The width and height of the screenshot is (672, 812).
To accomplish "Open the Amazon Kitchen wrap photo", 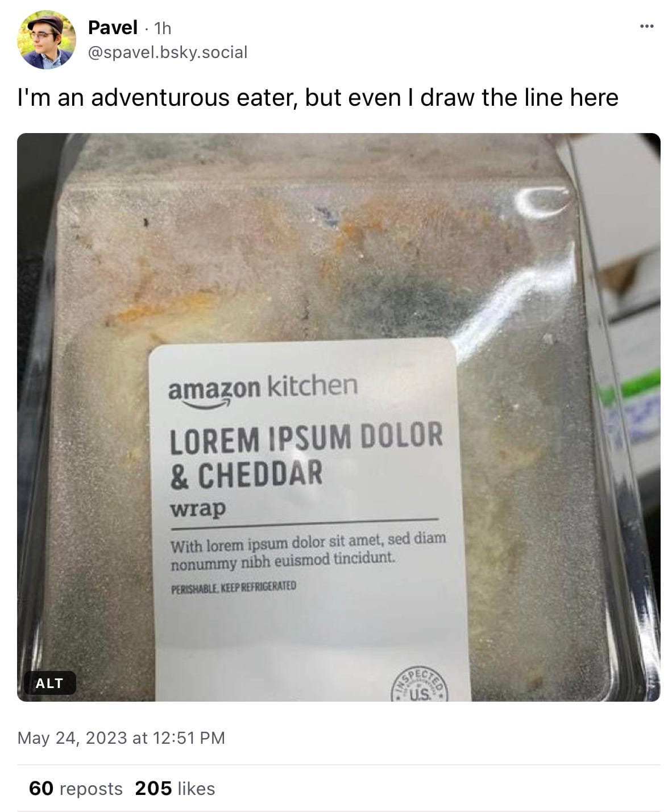I will coord(338,417).
